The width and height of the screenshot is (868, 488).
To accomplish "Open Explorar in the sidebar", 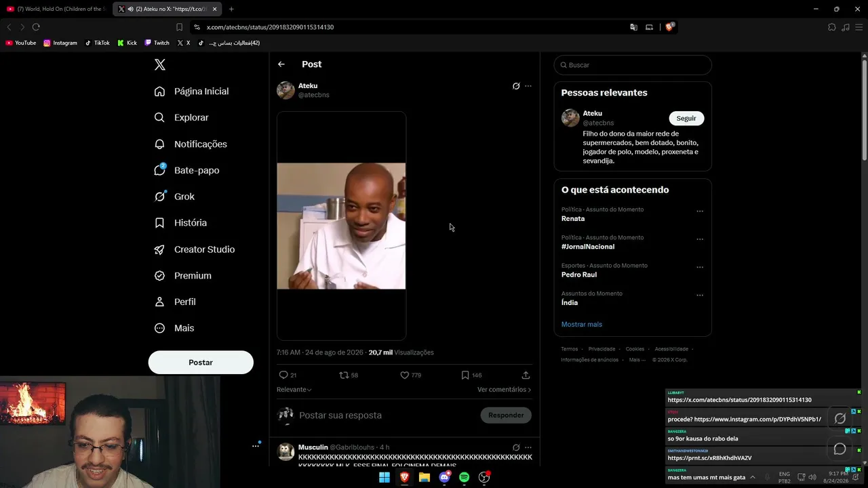I will coord(182,117).
